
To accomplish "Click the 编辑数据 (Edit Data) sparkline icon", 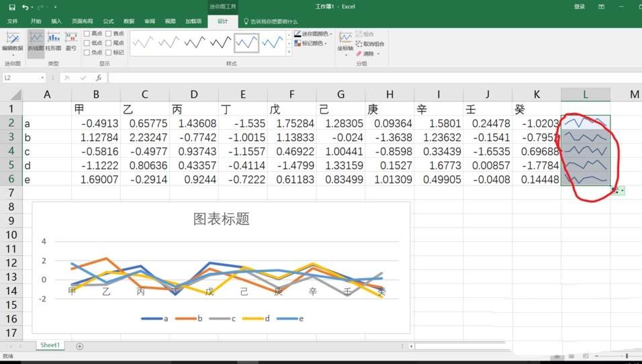I will 12,41.
